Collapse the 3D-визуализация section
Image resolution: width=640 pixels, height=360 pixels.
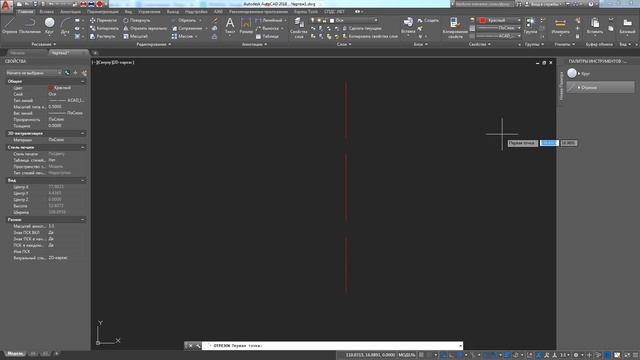pyautogui.click(x=82, y=133)
